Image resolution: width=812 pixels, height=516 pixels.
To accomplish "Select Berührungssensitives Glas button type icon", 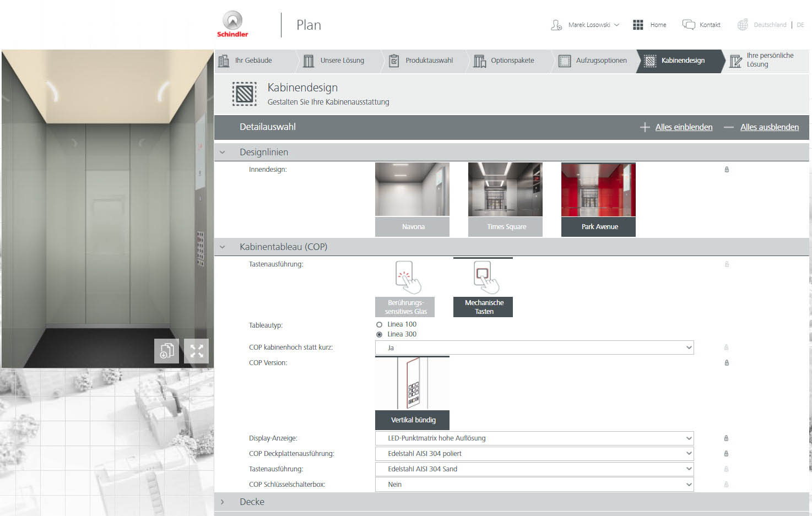I will pyautogui.click(x=405, y=278).
